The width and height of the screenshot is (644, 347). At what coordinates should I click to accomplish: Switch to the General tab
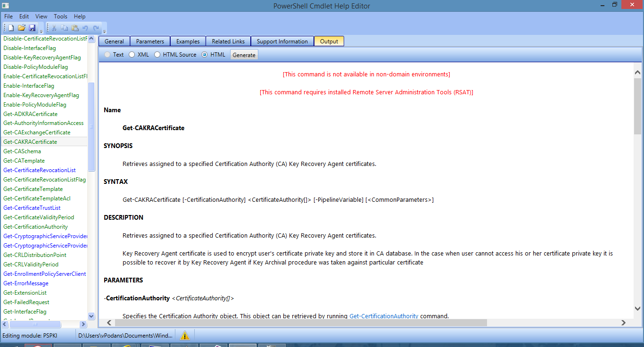tap(114, 41)
